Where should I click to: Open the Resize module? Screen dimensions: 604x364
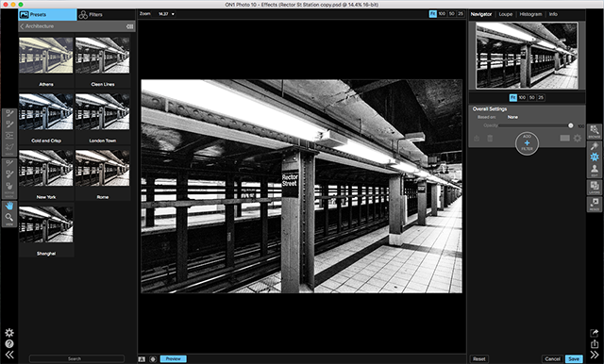595,204
